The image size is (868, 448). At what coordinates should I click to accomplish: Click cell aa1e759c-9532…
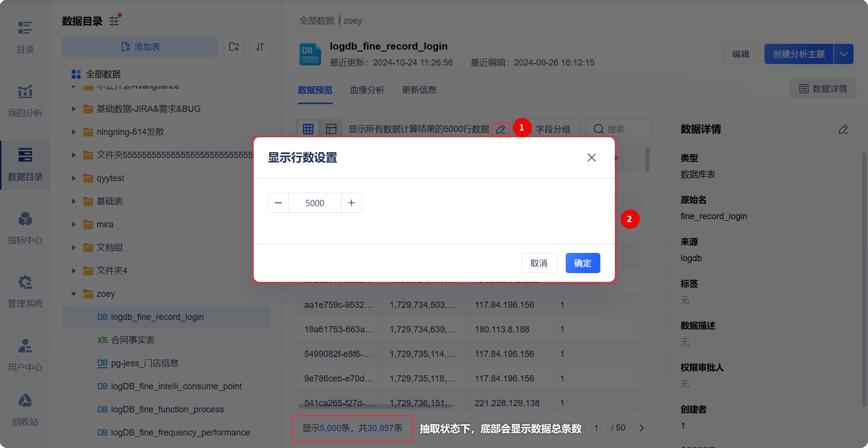(x=338, y=305)
